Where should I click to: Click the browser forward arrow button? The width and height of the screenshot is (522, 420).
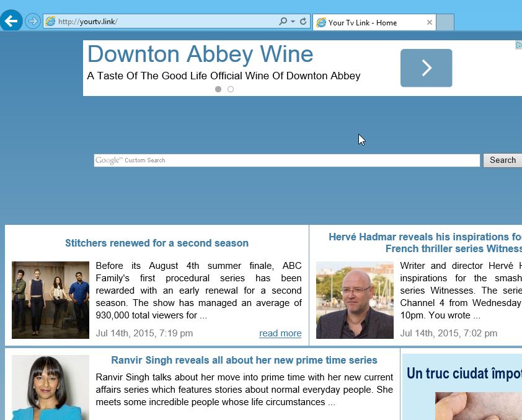33,21
